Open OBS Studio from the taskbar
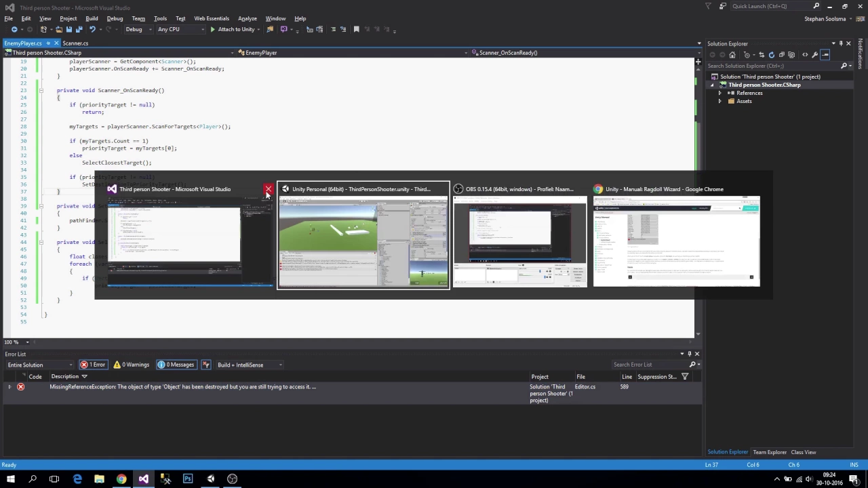Screen dimensions: 868x488 pos(233,479)
